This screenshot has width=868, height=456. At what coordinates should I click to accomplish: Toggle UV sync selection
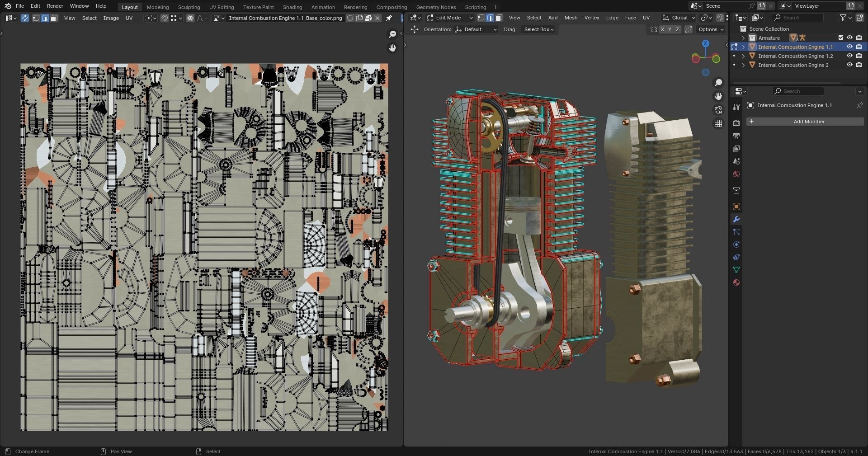click(25, 18)
